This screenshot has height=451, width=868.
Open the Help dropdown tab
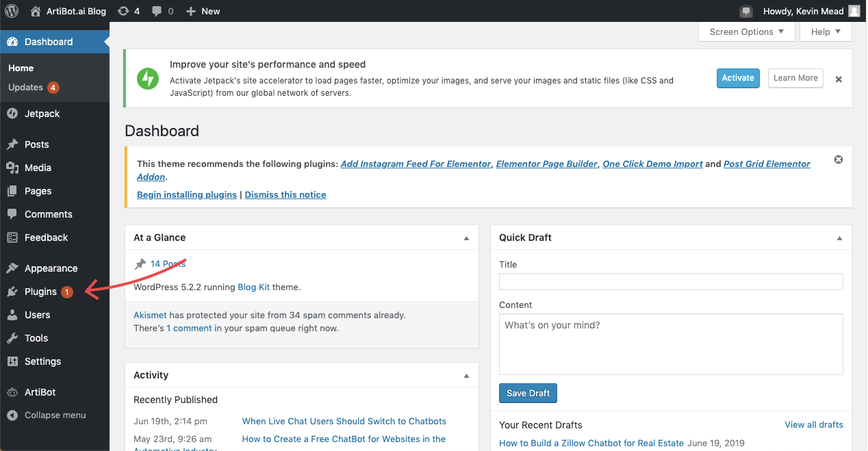826,31
